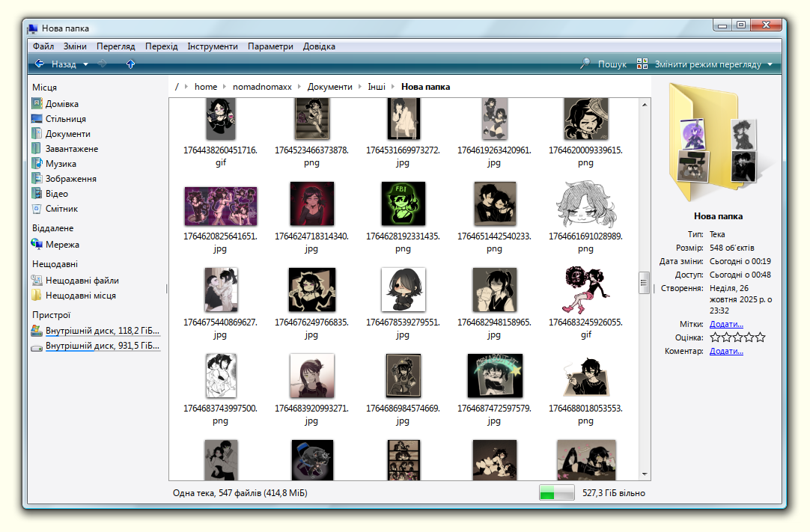Select Стільниця in places sidebar

(x=59, y=119)
